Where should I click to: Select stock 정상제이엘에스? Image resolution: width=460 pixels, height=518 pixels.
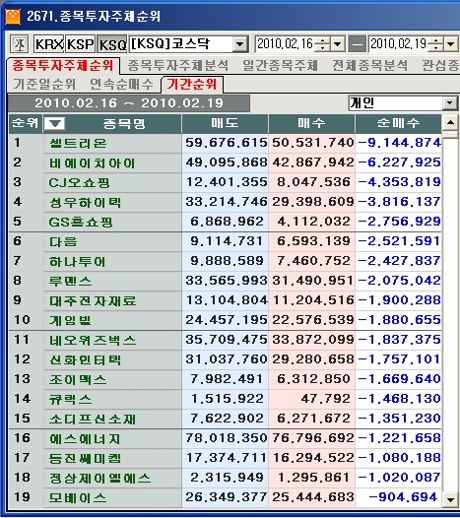click(100, 478)
